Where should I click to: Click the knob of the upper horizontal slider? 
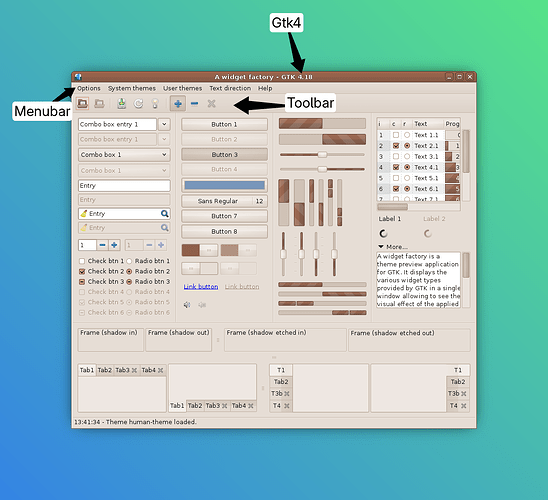pyautogui.click(x=322, y=154)
